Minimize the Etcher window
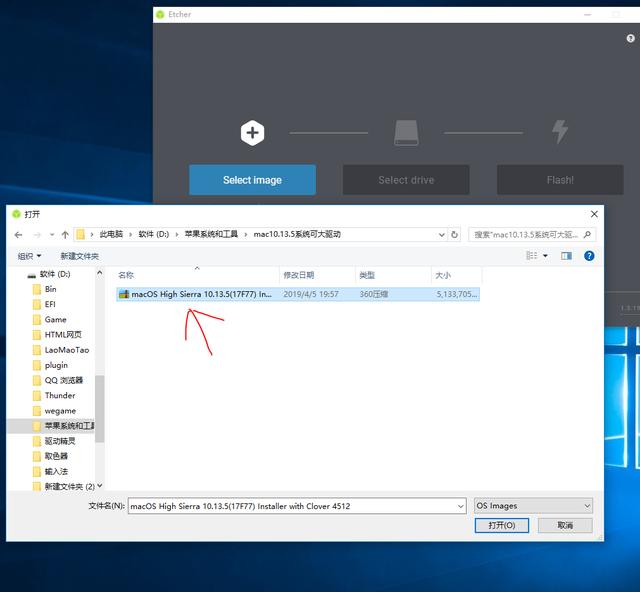 pos(587,14)
